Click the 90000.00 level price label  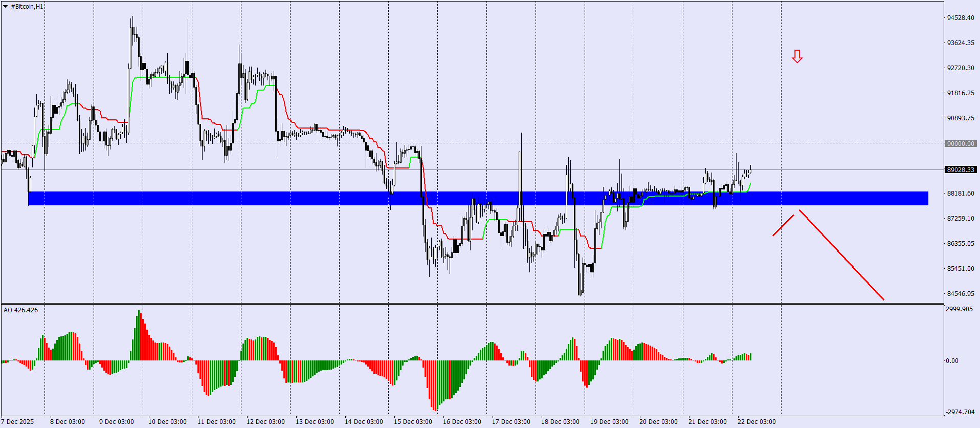click(961, 144)
